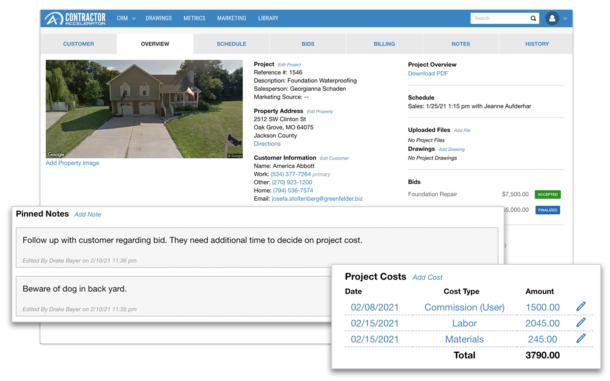Switch to the Billing tab
610x381 pixels.
pos(384,44)
